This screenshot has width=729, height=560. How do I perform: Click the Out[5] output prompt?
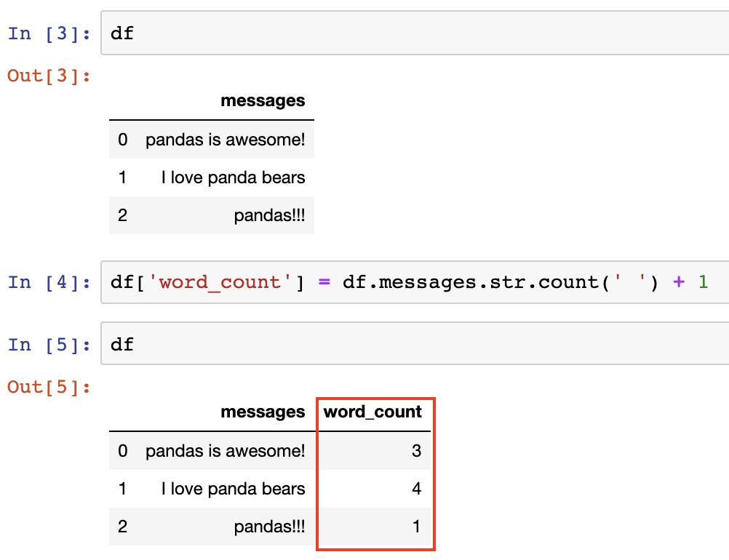(49, 387)
